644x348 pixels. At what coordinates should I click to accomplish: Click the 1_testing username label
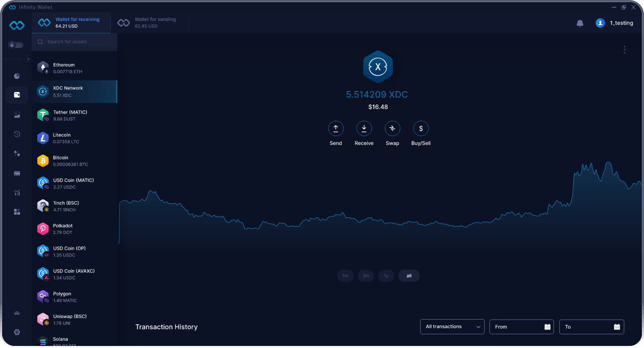[x=621, y=23]
